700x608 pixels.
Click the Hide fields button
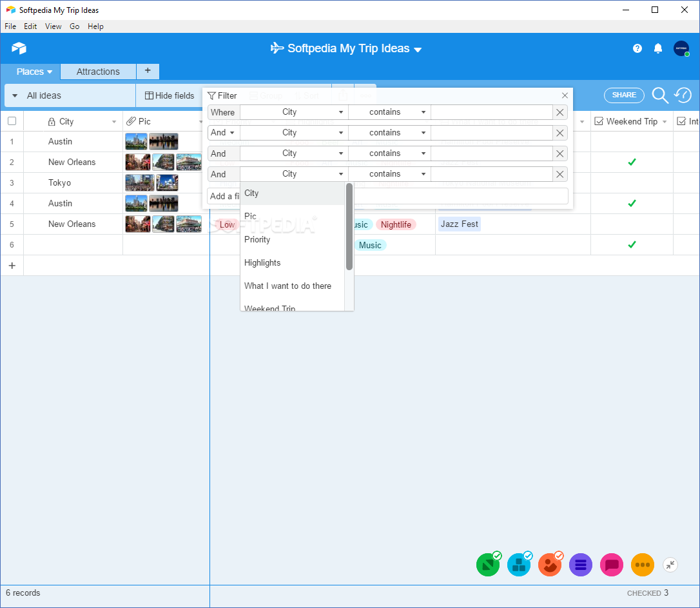point(170,95)
